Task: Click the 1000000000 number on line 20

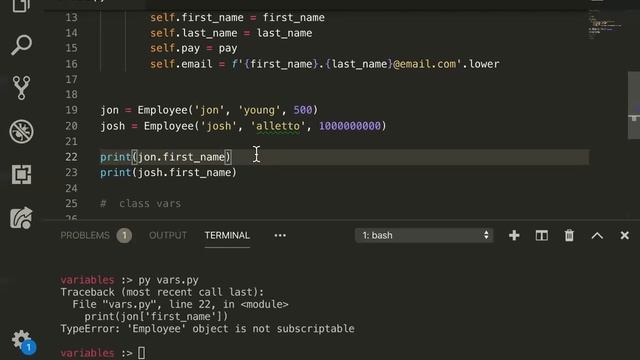Action: click(x=350, y=126)
